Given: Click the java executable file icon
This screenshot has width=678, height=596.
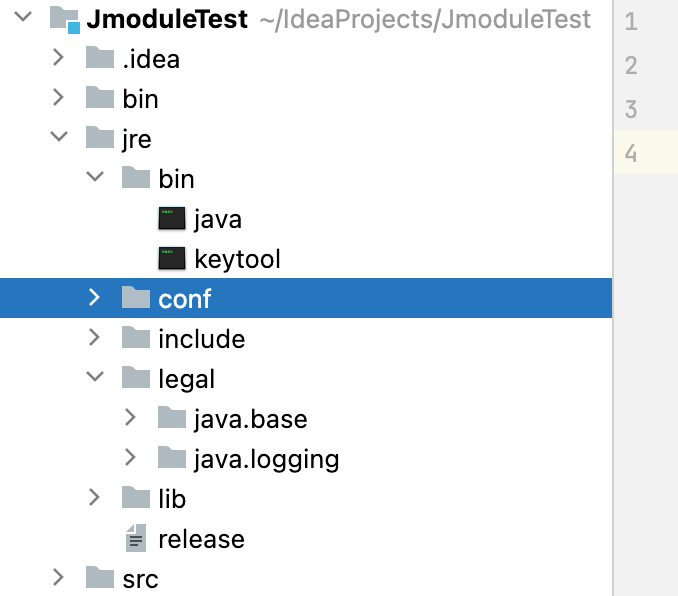Looking at the screenshot, I should tap(172, 218).
